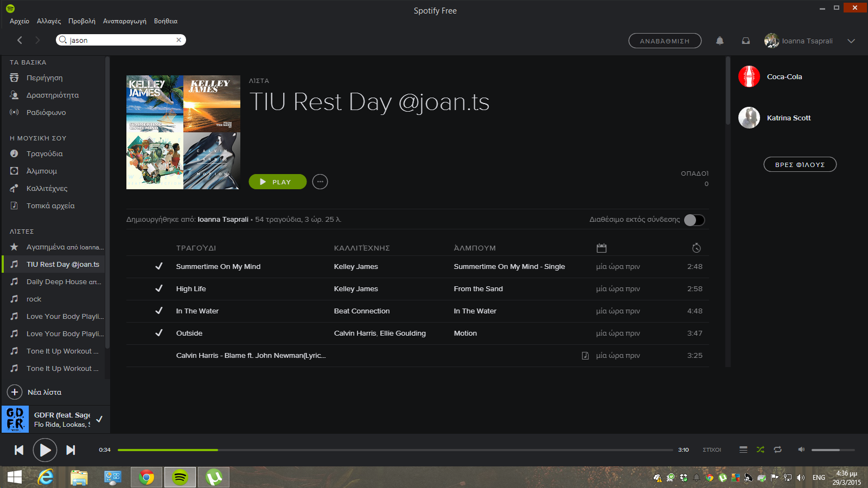Screen dimensions: 868x488
Task: Open the Motion album link
Action: [x=465, y=333]
